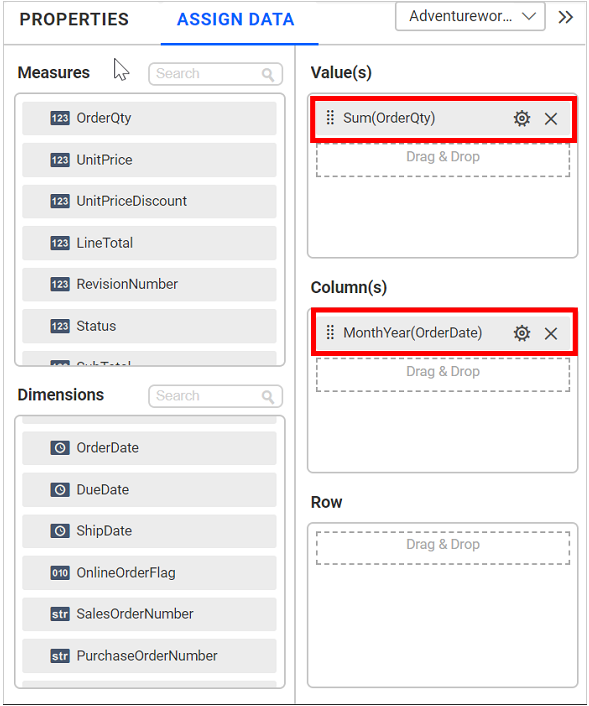Click the Measures search magnifier icon

coord(268,74)
